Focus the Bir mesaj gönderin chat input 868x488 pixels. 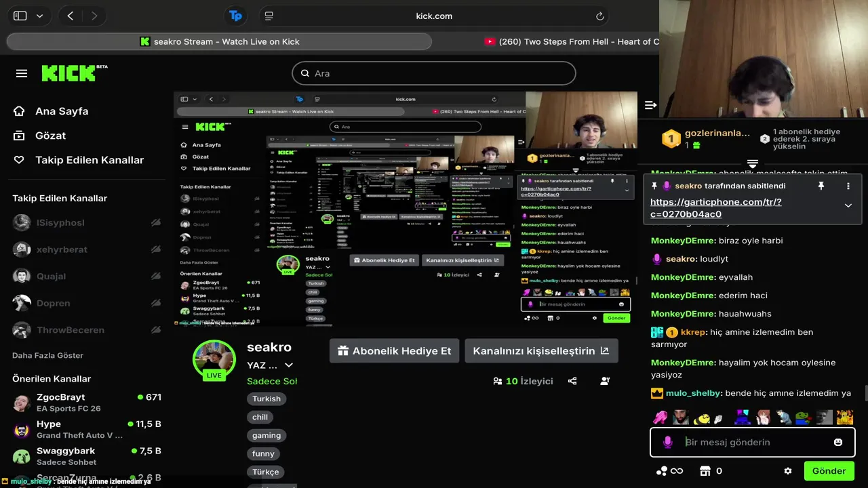753,442
